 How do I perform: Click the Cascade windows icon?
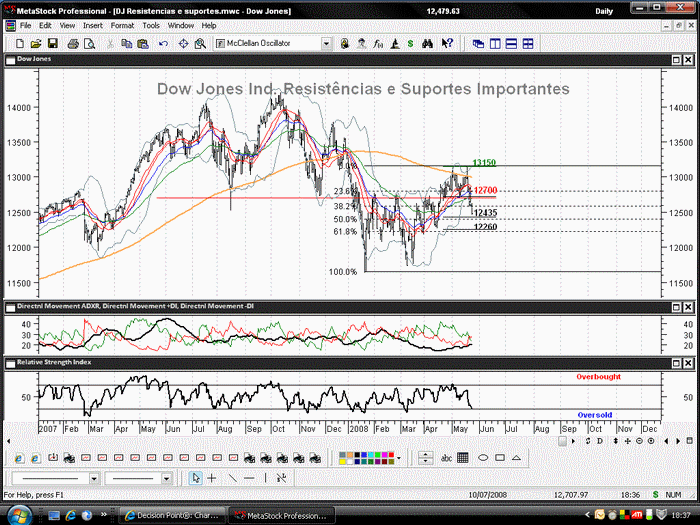coord(478,44)
